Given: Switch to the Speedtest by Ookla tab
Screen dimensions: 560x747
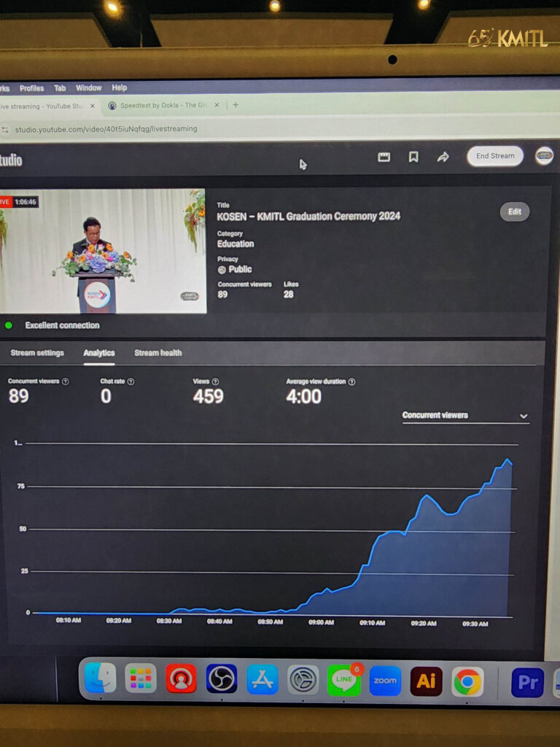Looking at the screenshot, I should [x=163, y=105].
